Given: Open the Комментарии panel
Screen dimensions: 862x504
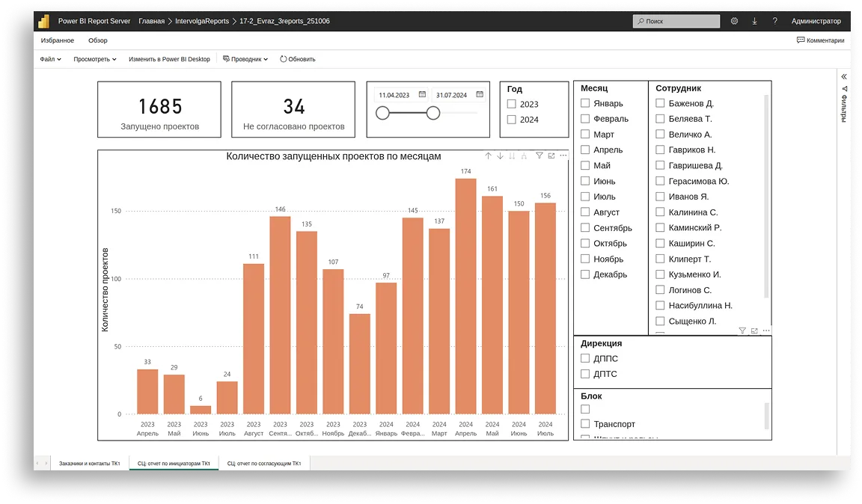Looking at the screenshot, I should pyautogui.click(x=820, y=40).
